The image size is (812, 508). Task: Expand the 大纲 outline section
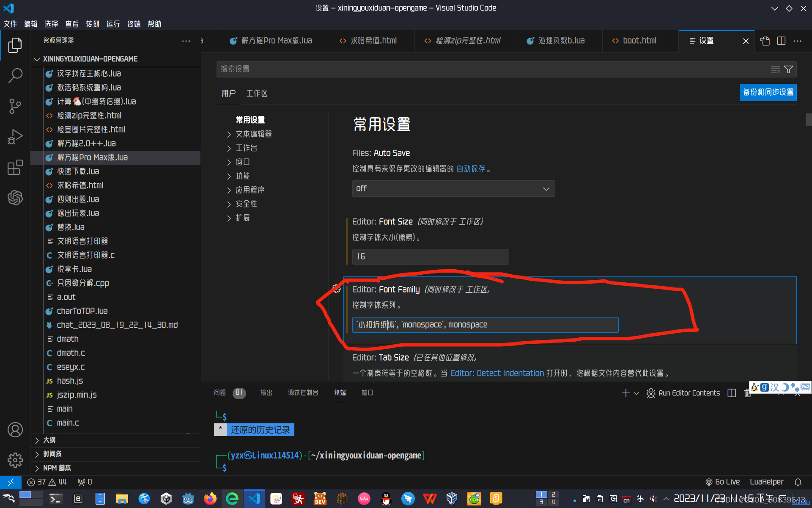49,440
